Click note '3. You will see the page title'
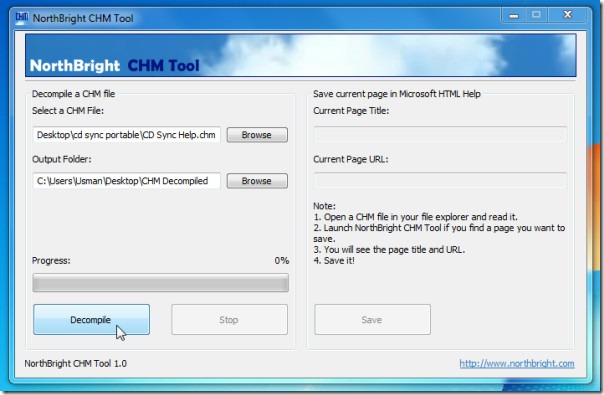This screenshot has height=395, width=604. pyautogui.click(x=389, y=250)
